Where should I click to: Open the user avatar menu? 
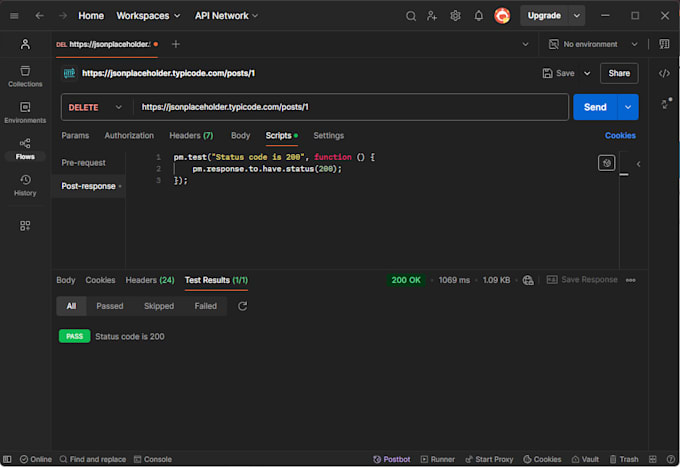pyautogui.click(x=502, y=16)
